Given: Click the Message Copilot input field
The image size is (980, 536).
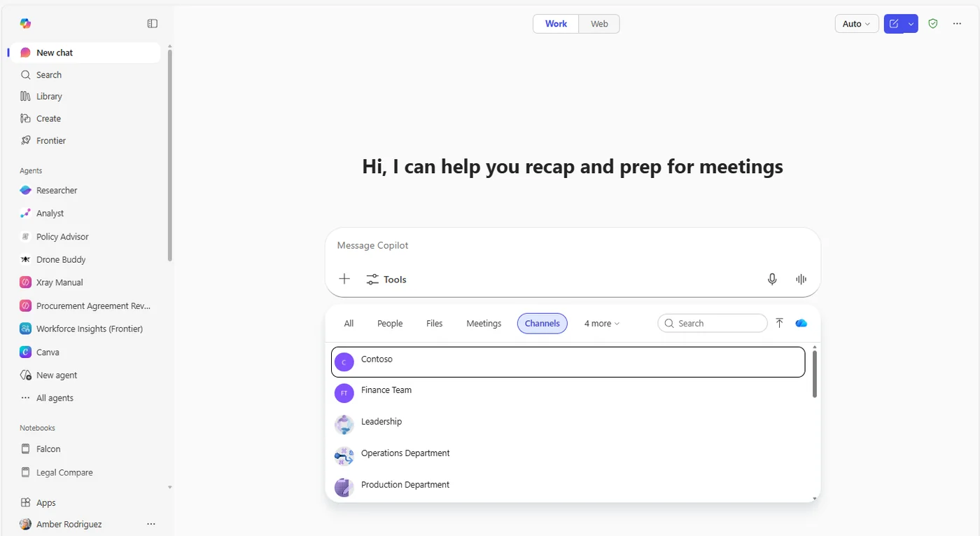Looking at the screenshot, I should click(x=573, y=246).
